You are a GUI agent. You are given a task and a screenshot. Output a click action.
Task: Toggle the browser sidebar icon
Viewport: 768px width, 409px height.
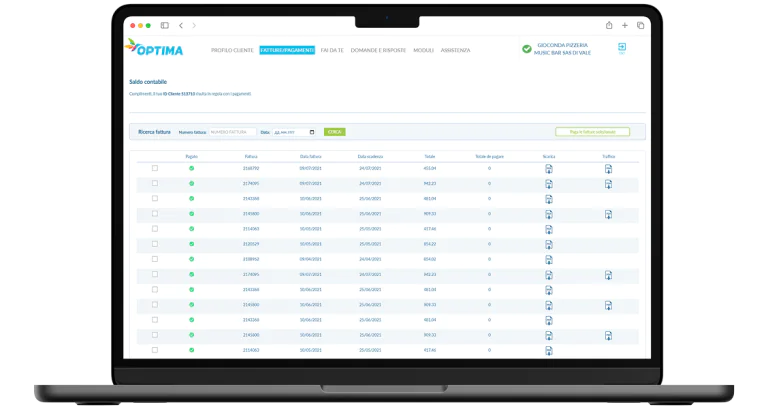[165, 25]
